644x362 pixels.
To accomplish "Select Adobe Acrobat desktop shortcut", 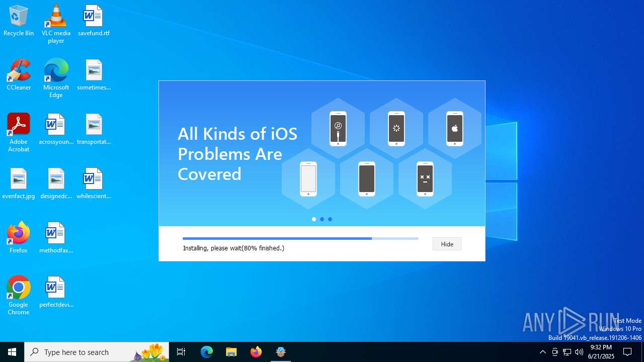I will [19, 133].
